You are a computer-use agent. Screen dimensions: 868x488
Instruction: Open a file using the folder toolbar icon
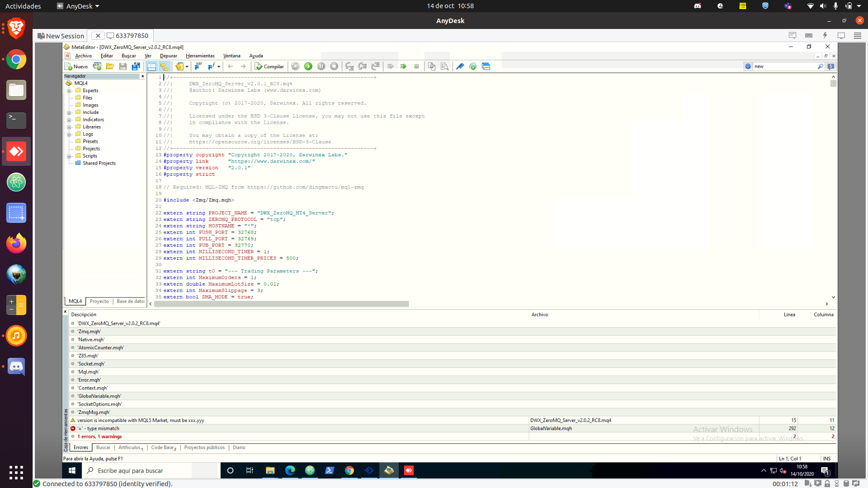(110, 66)
